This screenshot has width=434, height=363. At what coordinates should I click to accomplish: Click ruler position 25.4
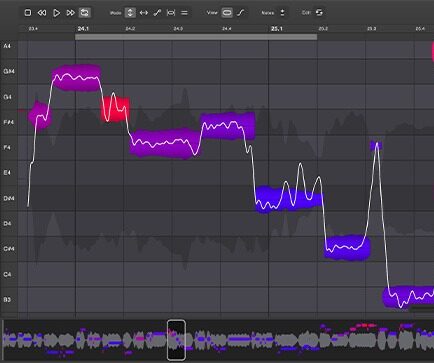[420, 29]
